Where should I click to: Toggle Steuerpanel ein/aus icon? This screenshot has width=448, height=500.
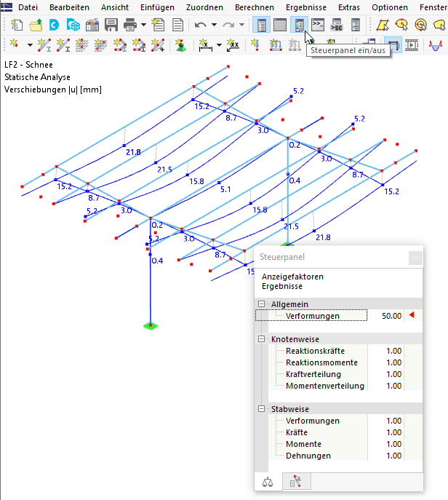pyautogui.click(x=299, y=25)
